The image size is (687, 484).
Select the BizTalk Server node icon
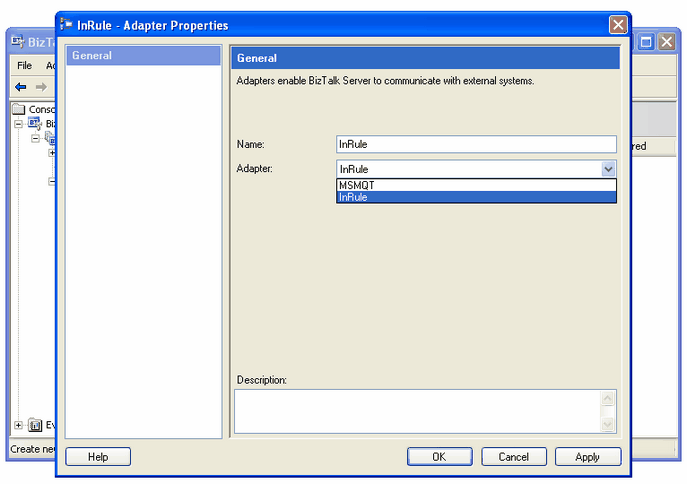(x=35, y=124)
